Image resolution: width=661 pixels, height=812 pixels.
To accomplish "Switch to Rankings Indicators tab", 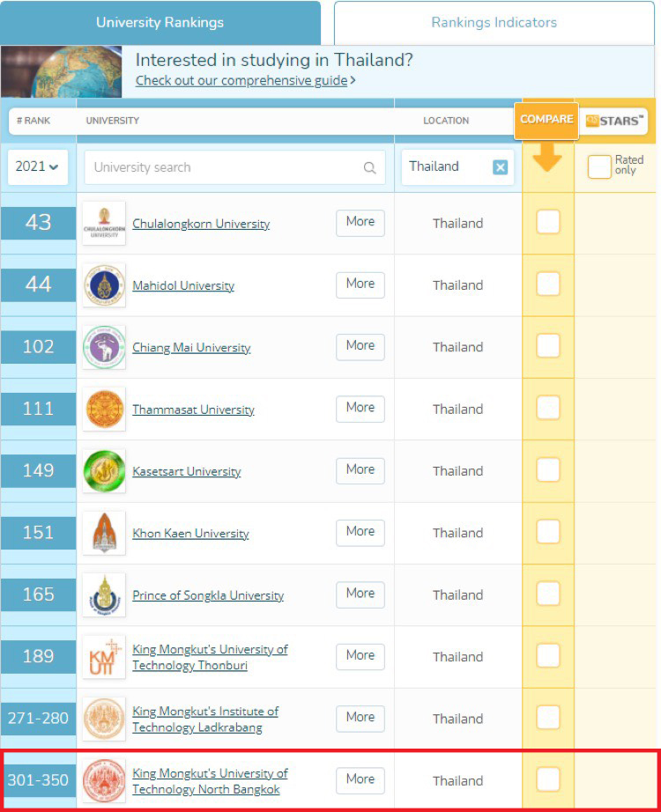I will [x=494, y=23].
